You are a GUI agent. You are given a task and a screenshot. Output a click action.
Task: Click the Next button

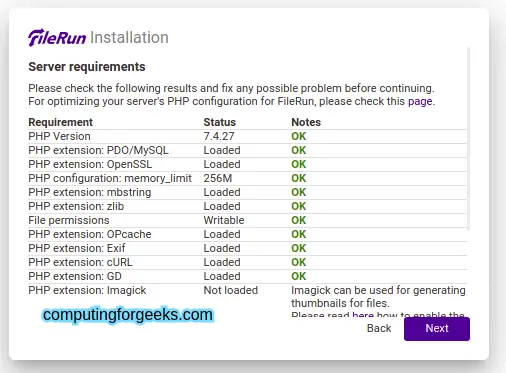click(437, 329)
